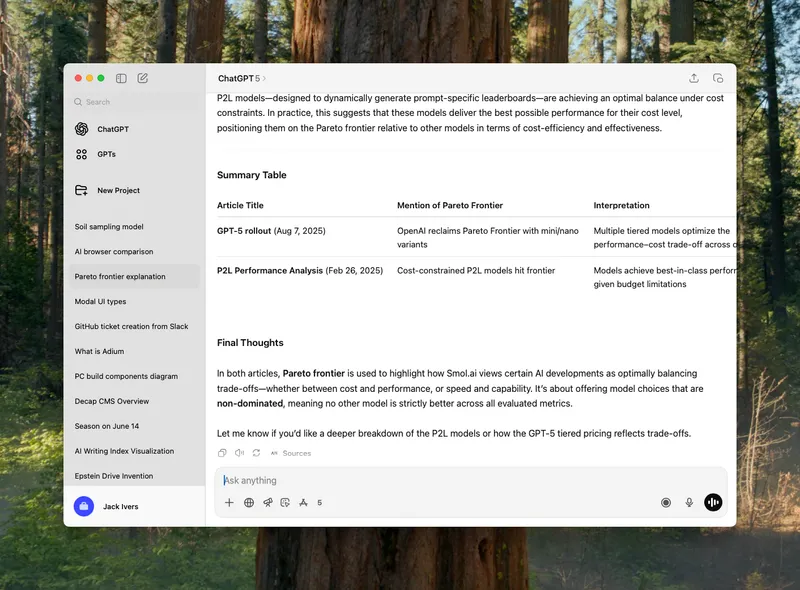
Task: Click the share icon in top bar
Action: click(x=694, y=78)
